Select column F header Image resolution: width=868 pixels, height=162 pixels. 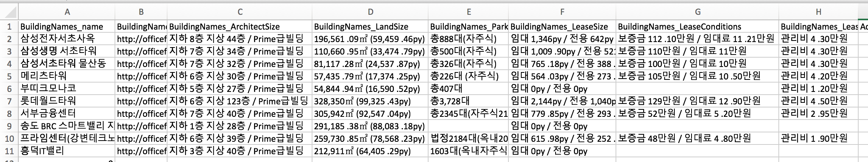pos(562,12)
